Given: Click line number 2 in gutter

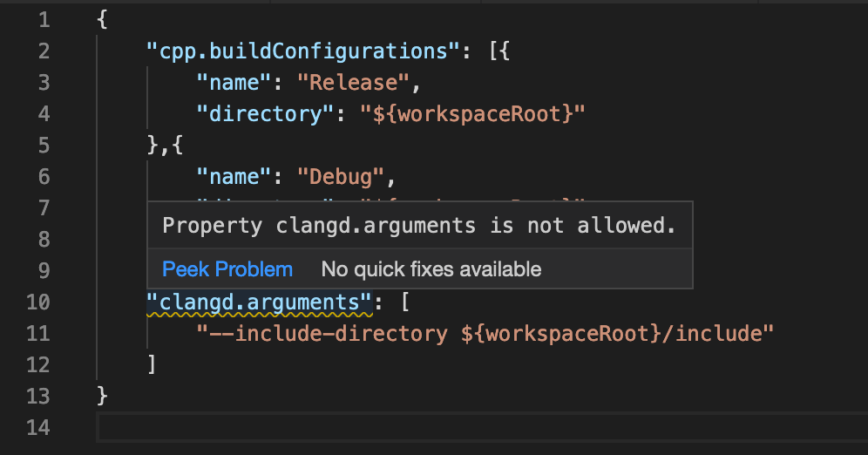Looking at the screenshot, I should pyautogui.click(x=44, y=51).
